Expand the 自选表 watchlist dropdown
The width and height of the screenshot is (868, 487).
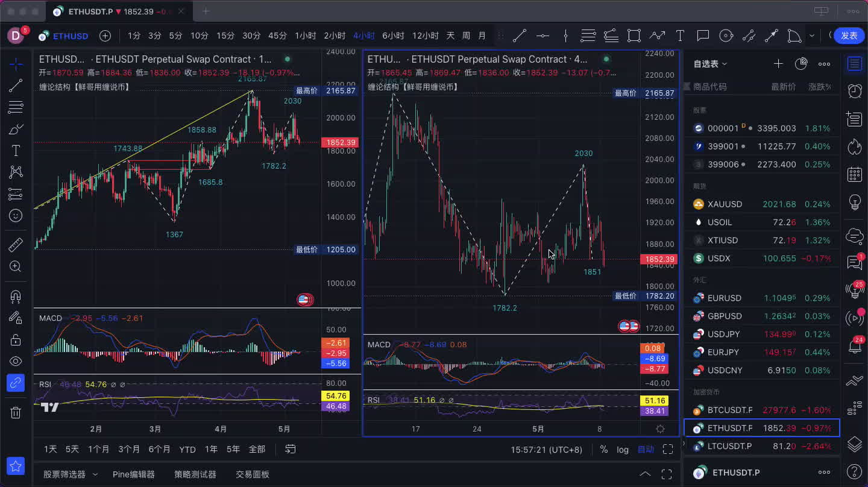(710, 64)
